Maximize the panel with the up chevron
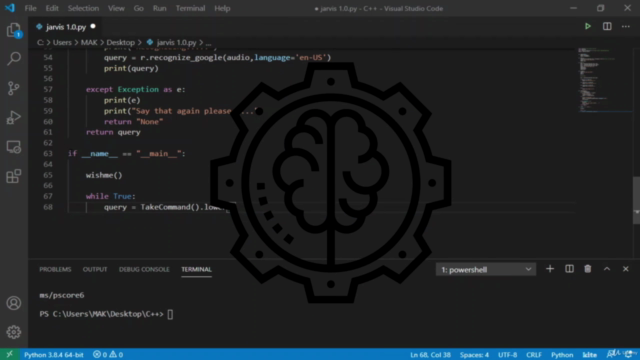 point(607,269)
